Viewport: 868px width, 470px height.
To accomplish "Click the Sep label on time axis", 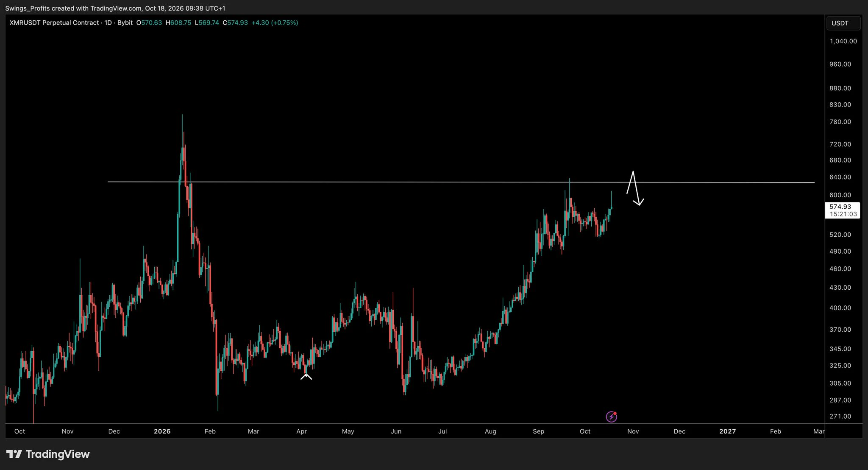I will tap(538, 431).
